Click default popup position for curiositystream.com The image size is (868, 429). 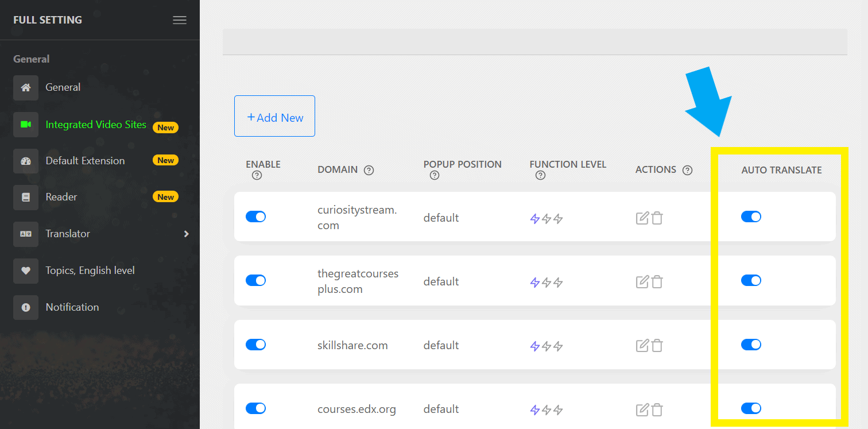pyautogui.click(x=441, y=218)
